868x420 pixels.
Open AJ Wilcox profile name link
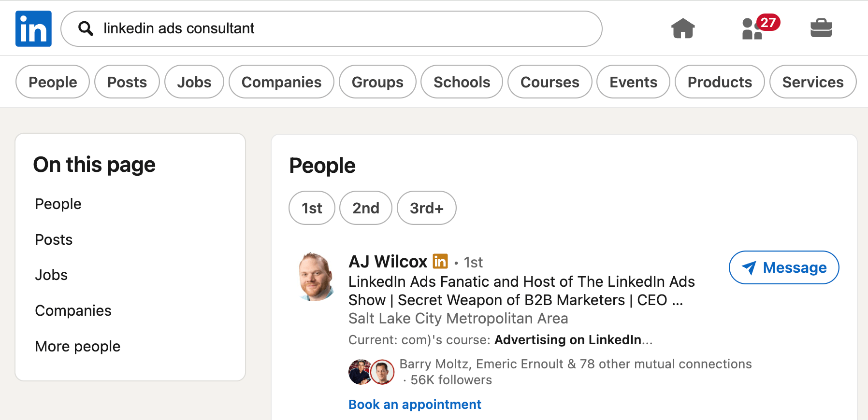click(388, 261)
